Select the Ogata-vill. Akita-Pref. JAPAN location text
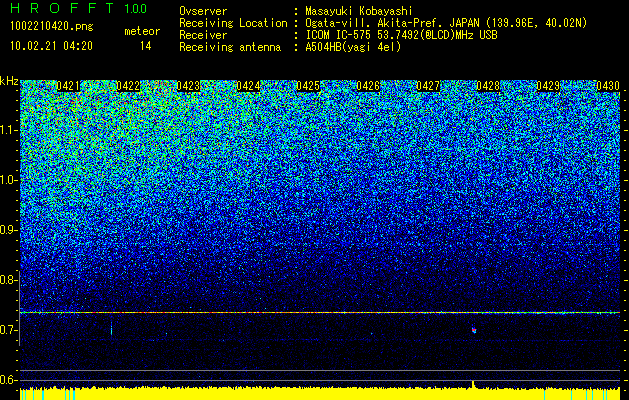Image resolution: width=629 pixels, height=400 pixels. pos(446,23)
